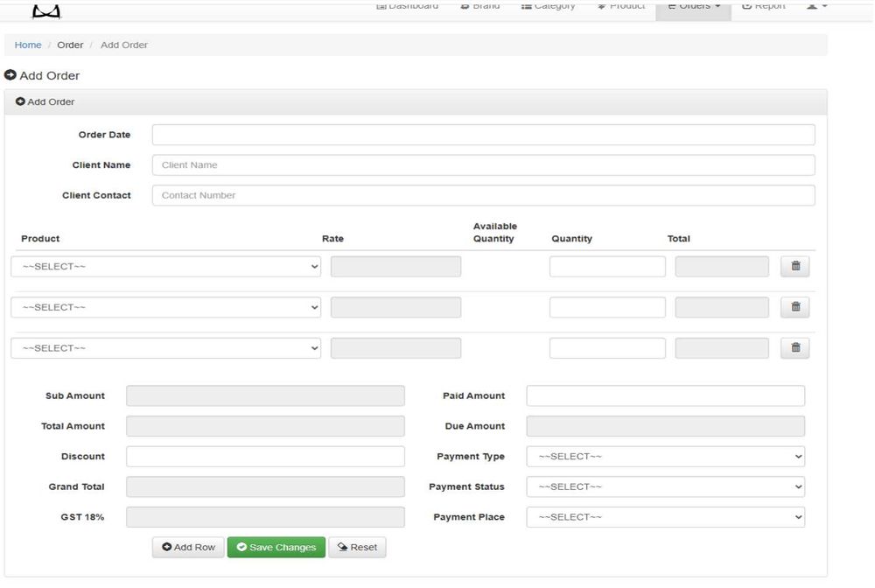
Task: Open the second product ~~SELECT~~ dropdown
Action: [165, 307]
